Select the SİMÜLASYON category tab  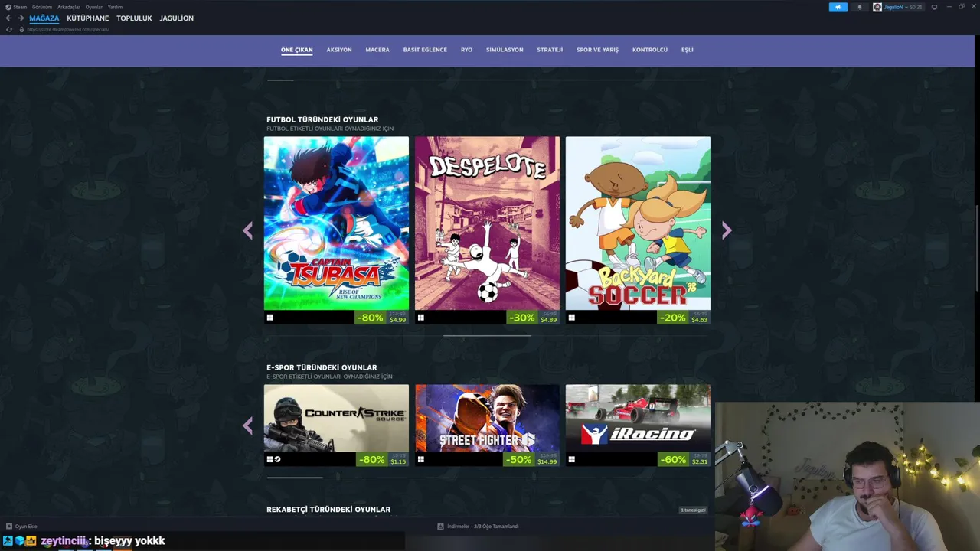505,50
